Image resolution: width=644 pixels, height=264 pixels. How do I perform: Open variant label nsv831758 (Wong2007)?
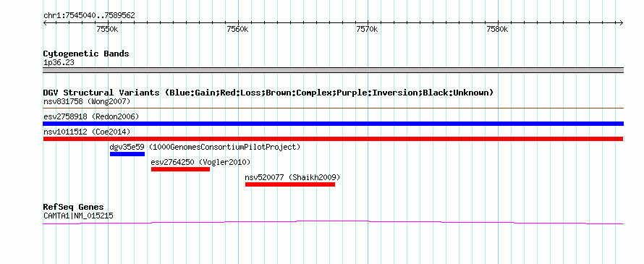[x=87, y=101]
